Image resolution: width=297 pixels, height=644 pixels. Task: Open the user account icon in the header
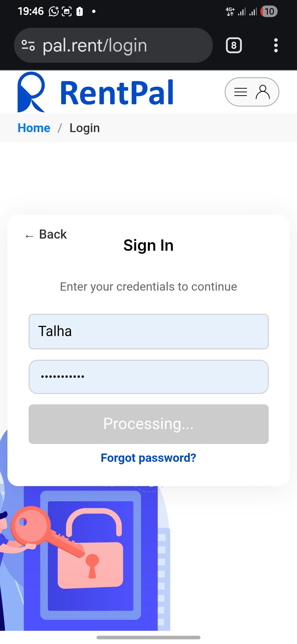coord(263,92)
